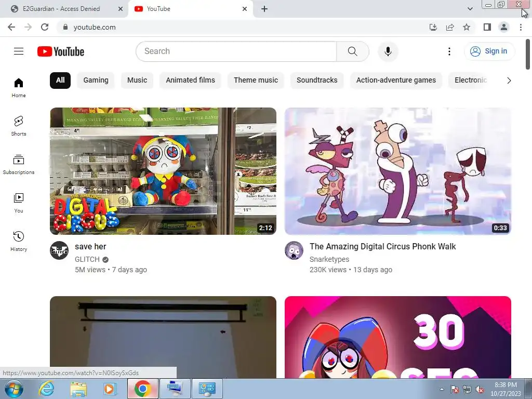The width and height of the screenshot is (532, 399).
Task: Open Windows Media Player in taskbar
Action: (110, 389)
